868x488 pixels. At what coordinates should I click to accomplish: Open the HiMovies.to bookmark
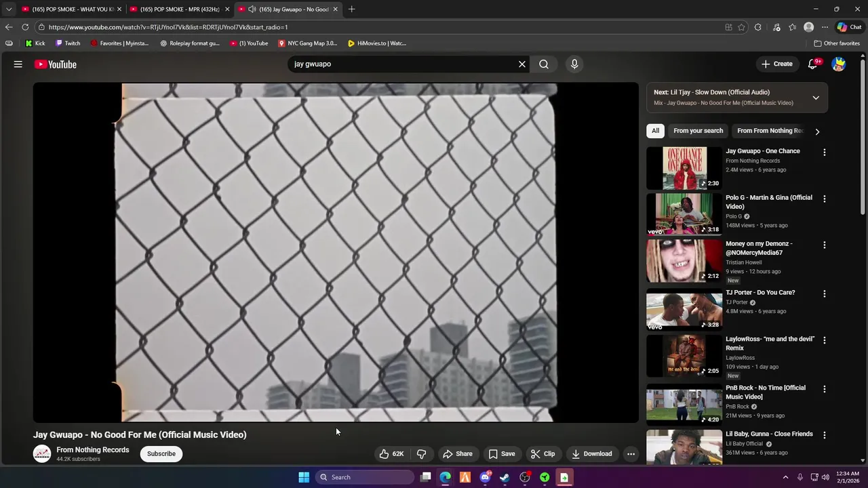tap(376, 43)
